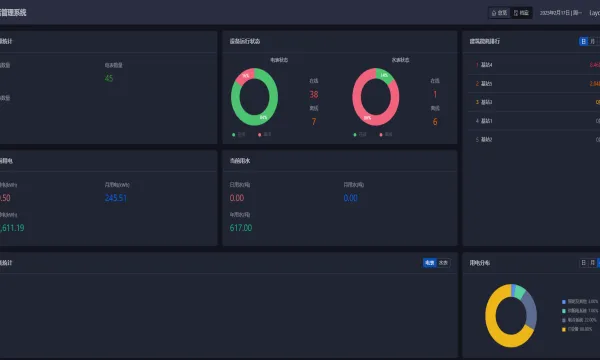Click the 2025 date text in header

561,13
